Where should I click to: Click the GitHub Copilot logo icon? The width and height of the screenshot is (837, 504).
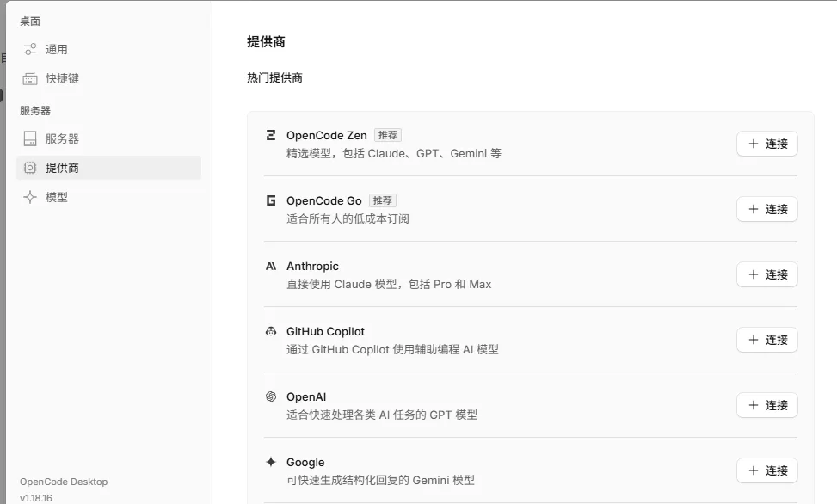(271, 331)
